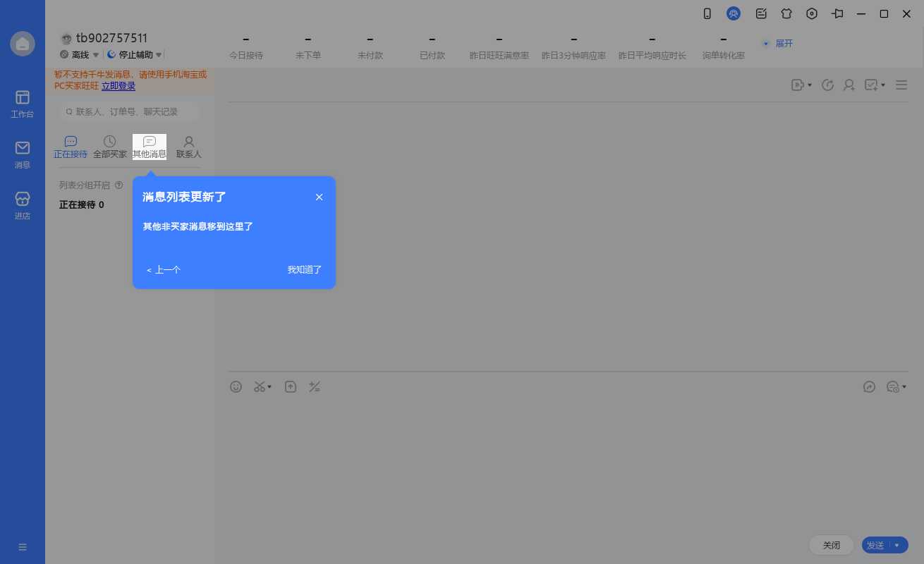This screenshot has width=924, height=564.
Task: Open the skin (T-shirt) icon
Action: tap(786, 13)
